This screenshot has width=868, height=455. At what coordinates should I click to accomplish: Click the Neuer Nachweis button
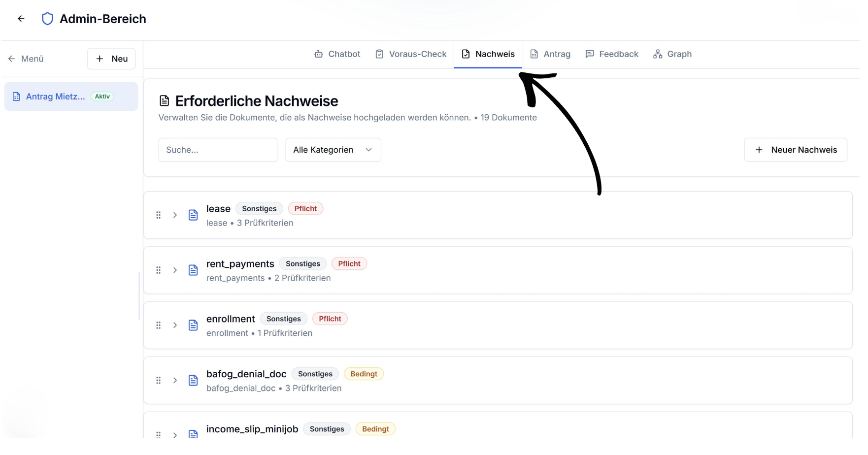click(796, 150)
